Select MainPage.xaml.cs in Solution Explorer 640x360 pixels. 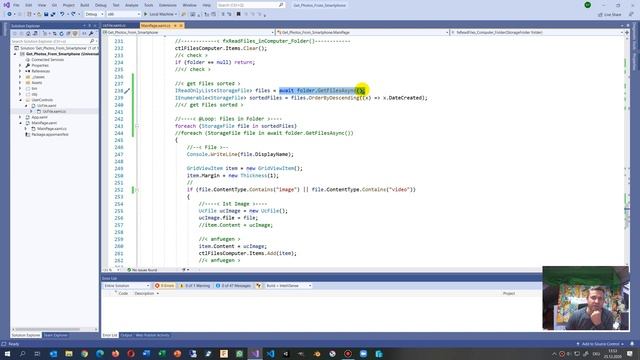(52, 129)
